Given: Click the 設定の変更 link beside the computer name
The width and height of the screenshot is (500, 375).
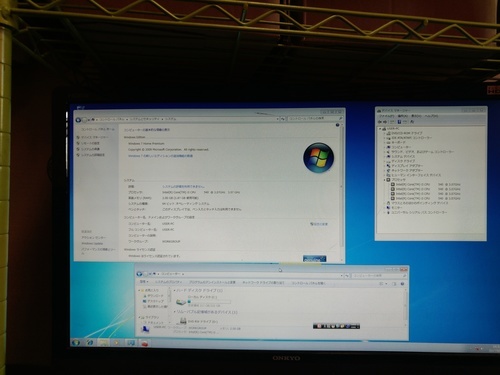Looking at the screenshot, I should click(319, 224).
